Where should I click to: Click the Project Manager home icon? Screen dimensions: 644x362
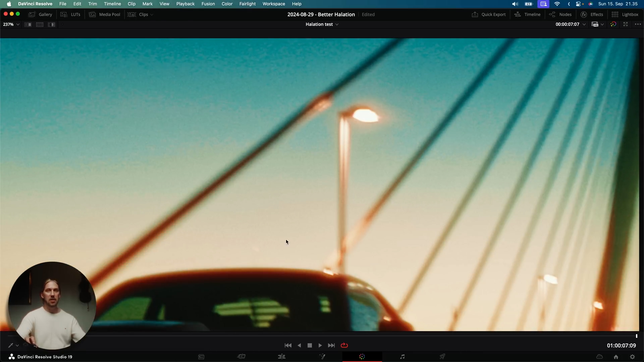click(x=616, y=357)
